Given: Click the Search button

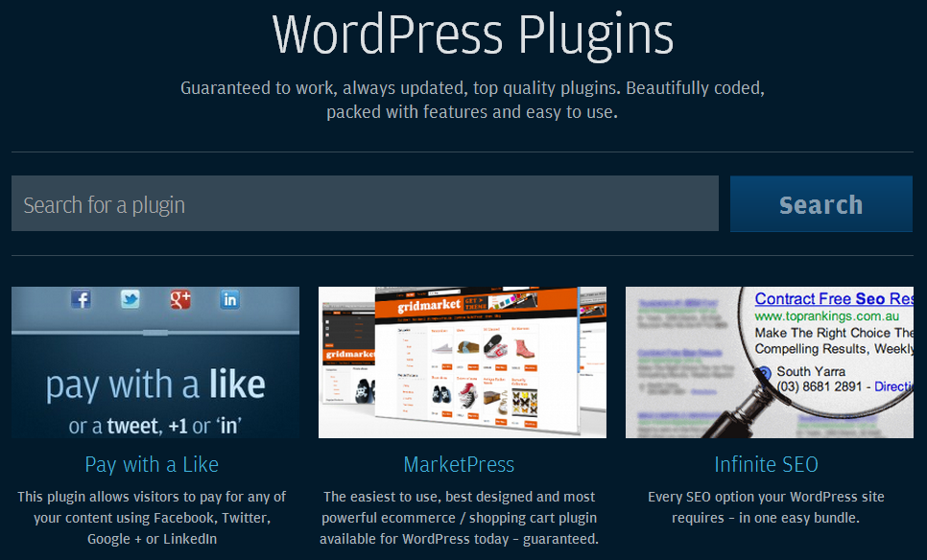Looking at the screenshot, I should [x=821, y=204].
